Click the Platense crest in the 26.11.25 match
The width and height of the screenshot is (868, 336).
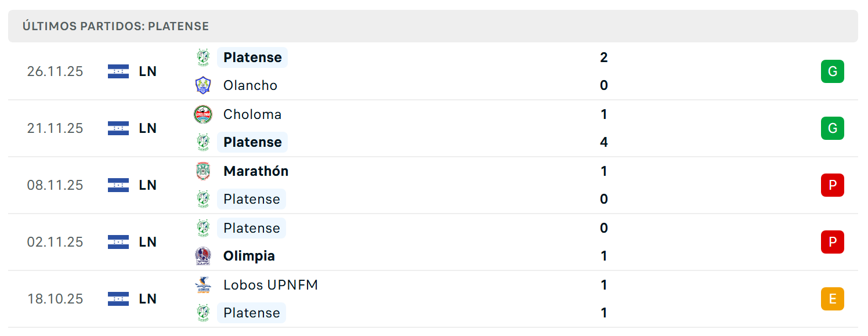point(202,57)
